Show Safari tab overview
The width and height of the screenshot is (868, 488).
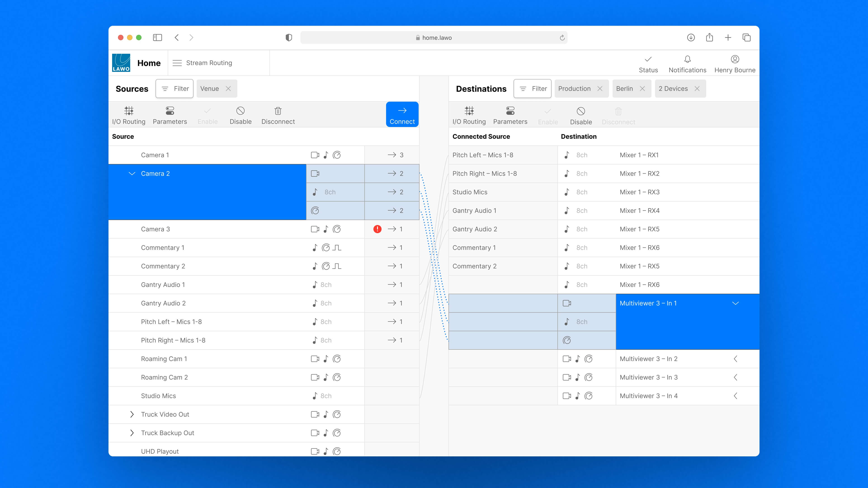pyautogui.click(x=746, y=37)
